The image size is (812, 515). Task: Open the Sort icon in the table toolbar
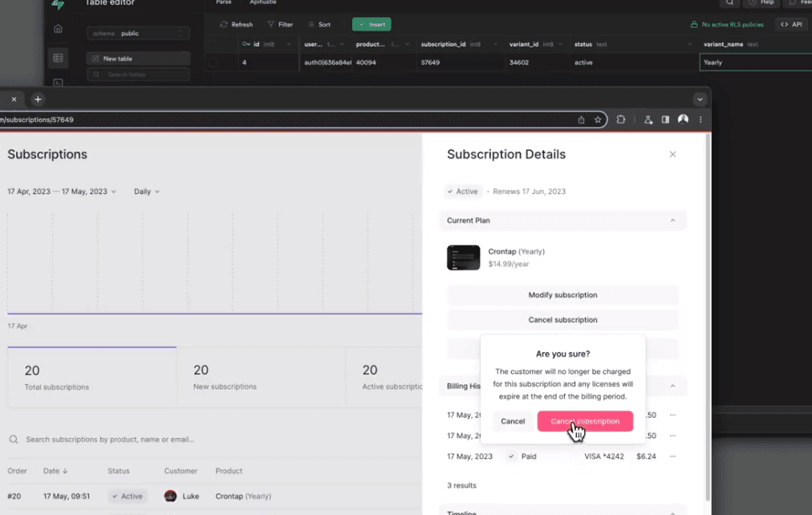(x=311, y=24)
